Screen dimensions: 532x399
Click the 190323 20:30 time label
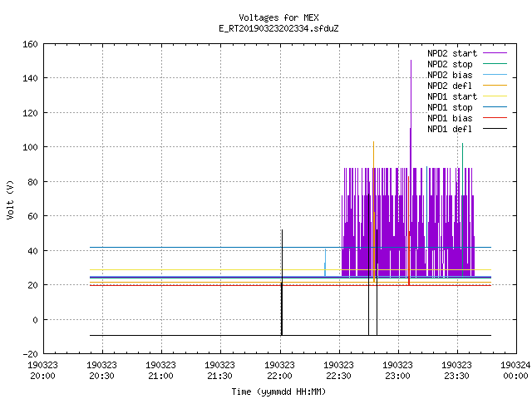[x=101, y=371]
